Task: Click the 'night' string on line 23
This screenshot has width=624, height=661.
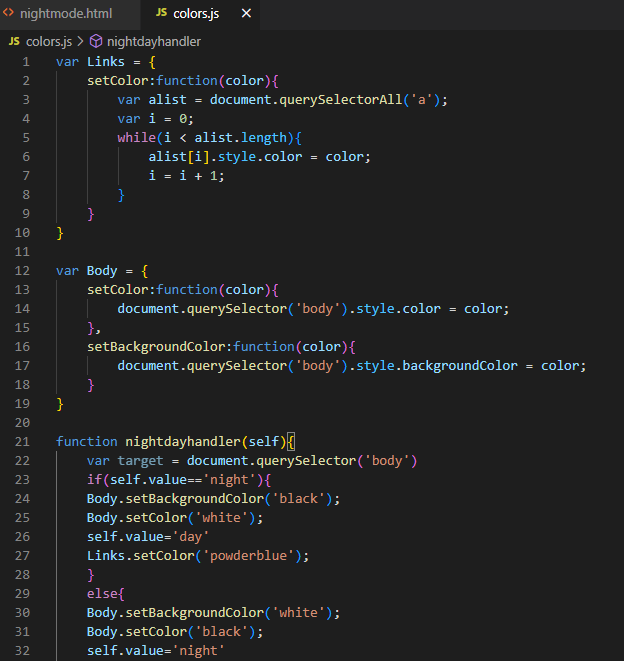Action: 229,480
